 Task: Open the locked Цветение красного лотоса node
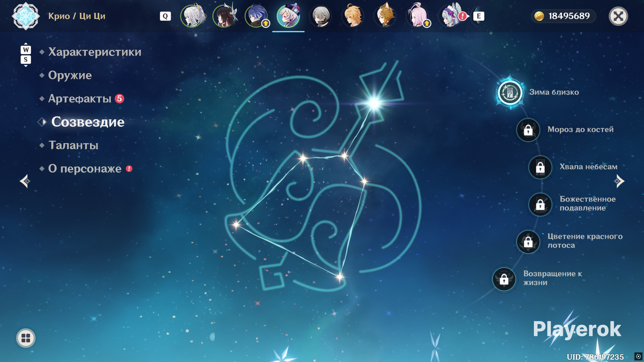(x=528, y=242)
